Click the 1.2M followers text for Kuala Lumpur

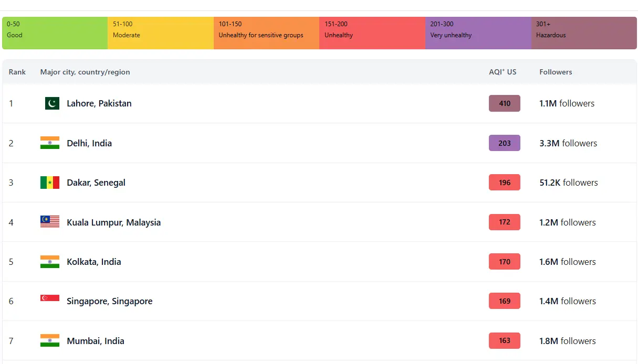point(568,222)
